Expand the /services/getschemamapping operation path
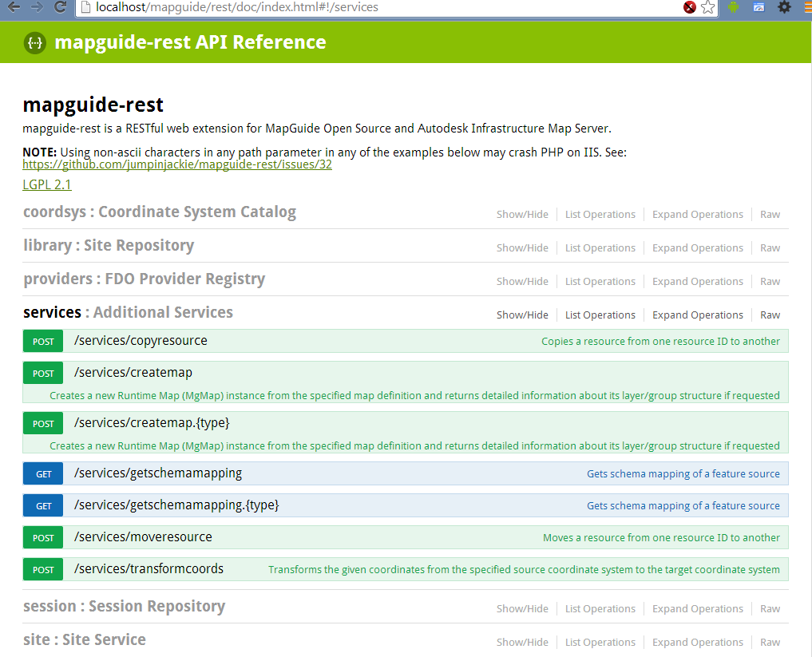The height and width of the screenshot is (657, 812). [158, 473]
